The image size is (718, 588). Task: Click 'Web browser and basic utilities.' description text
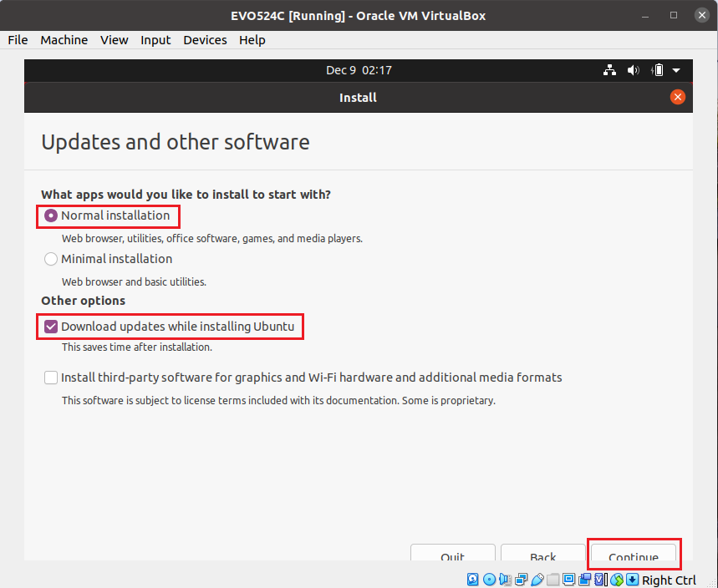coord(135,281)
